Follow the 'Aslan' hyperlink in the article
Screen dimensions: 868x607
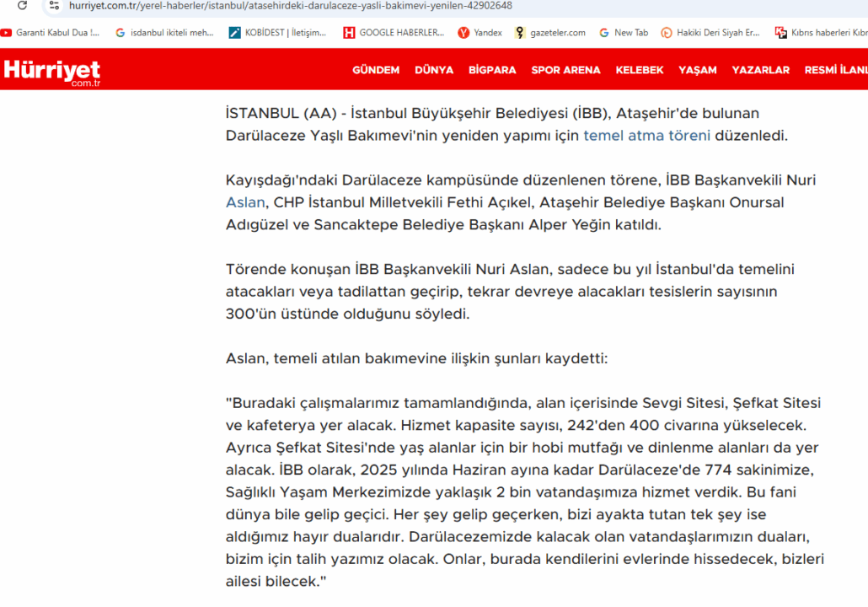(x=245, y=202)
